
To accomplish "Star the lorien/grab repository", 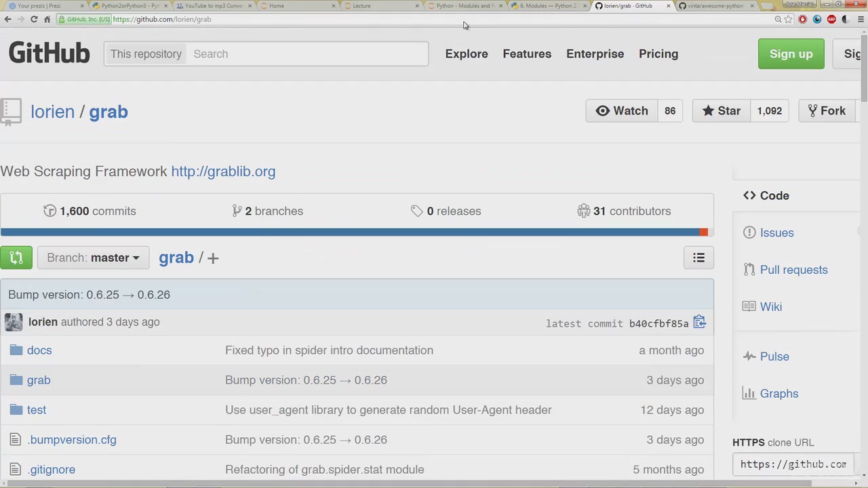I will 721,110.
